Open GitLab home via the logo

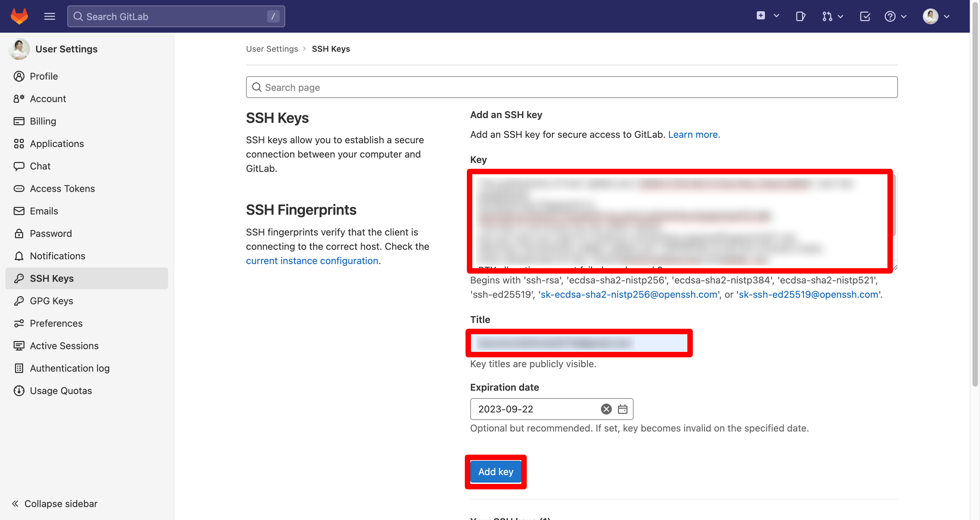(19, 16)
